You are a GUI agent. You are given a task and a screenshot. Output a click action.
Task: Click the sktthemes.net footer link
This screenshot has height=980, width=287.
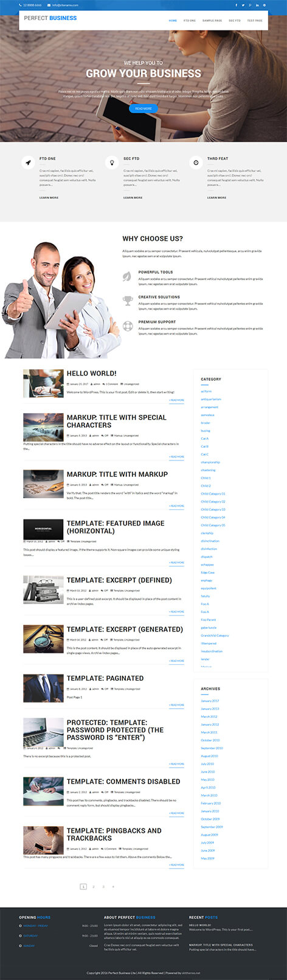tap(191, 973)
